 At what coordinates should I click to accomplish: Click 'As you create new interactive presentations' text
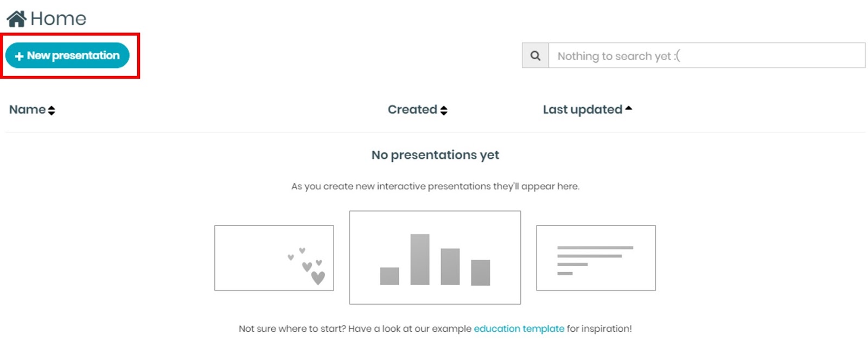(435, 187)
